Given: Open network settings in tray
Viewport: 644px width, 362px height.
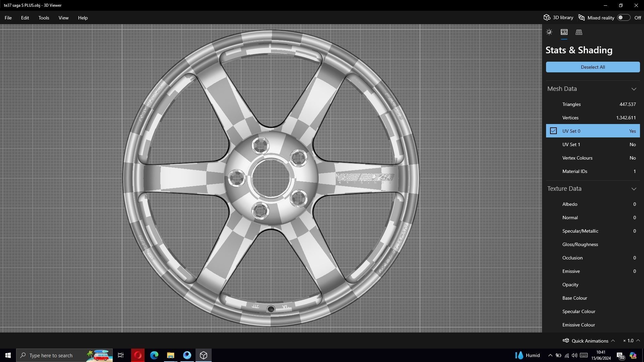Looking at the screenshot, I should pyautogui.click(x=567, y=355).
